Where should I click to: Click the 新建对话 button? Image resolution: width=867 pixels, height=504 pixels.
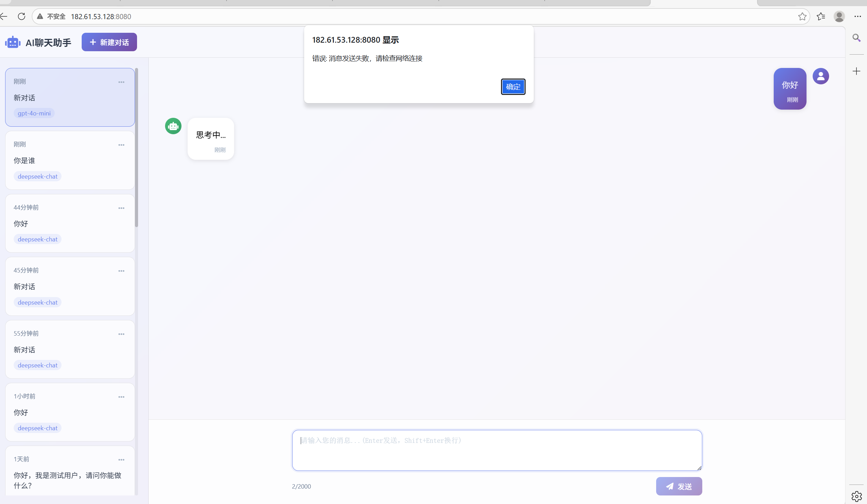(x=109, y=42)
